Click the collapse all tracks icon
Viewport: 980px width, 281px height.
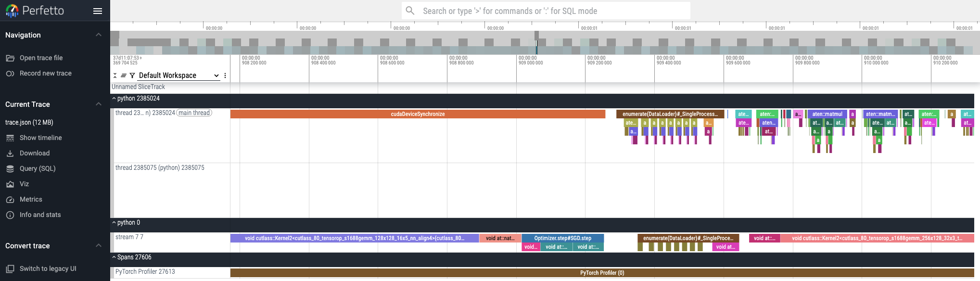pos(115,76)
